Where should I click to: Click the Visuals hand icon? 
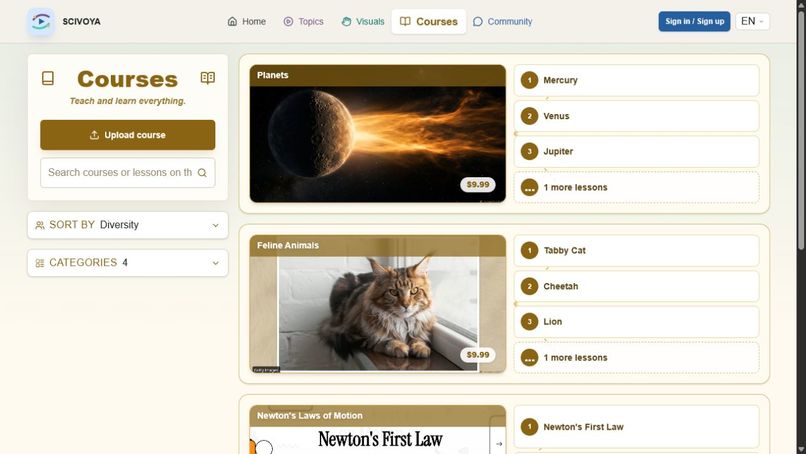346,22
